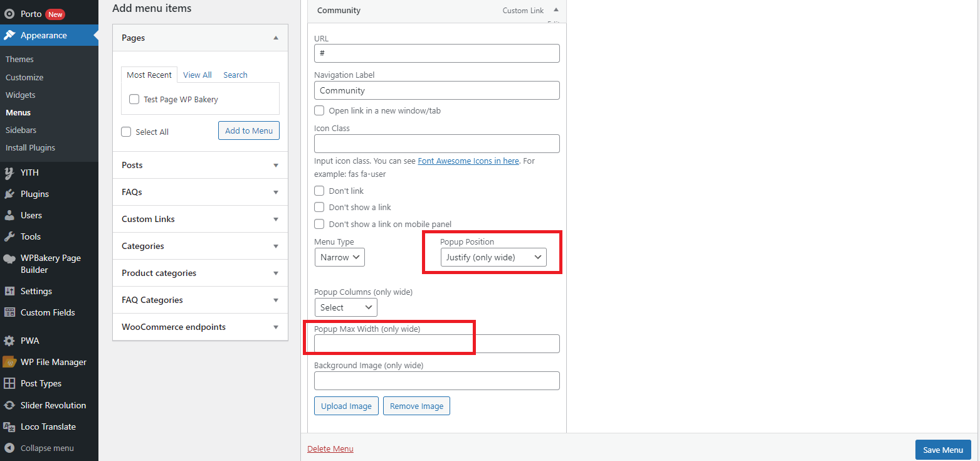Click the Navigation Label input field

pos(437,90)
